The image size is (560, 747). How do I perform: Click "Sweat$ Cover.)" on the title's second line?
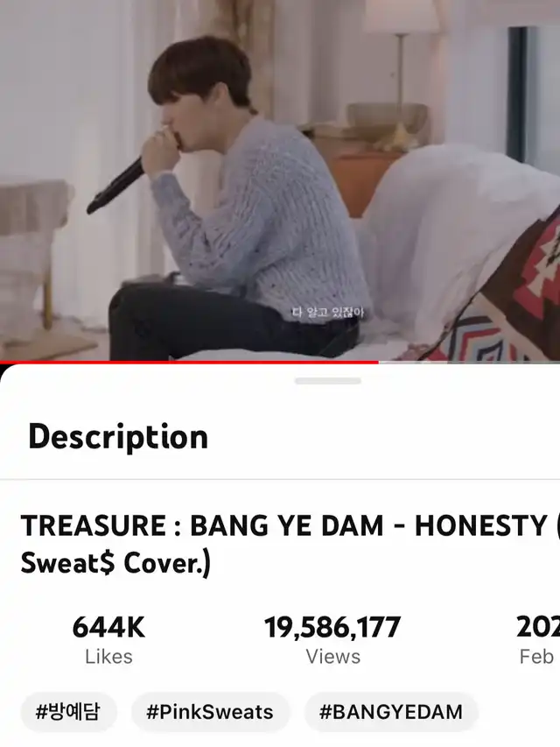(115, 564)
